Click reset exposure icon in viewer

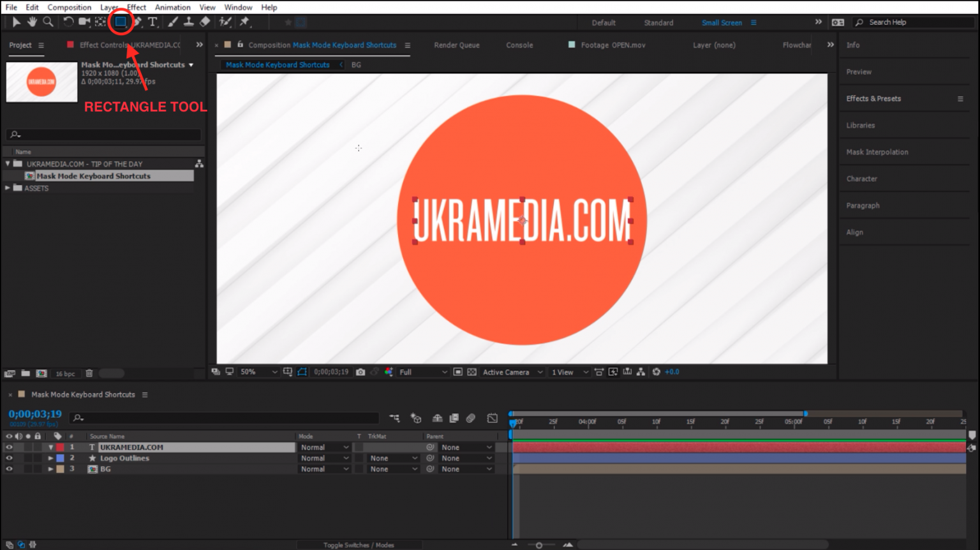(x=656, y=372)
